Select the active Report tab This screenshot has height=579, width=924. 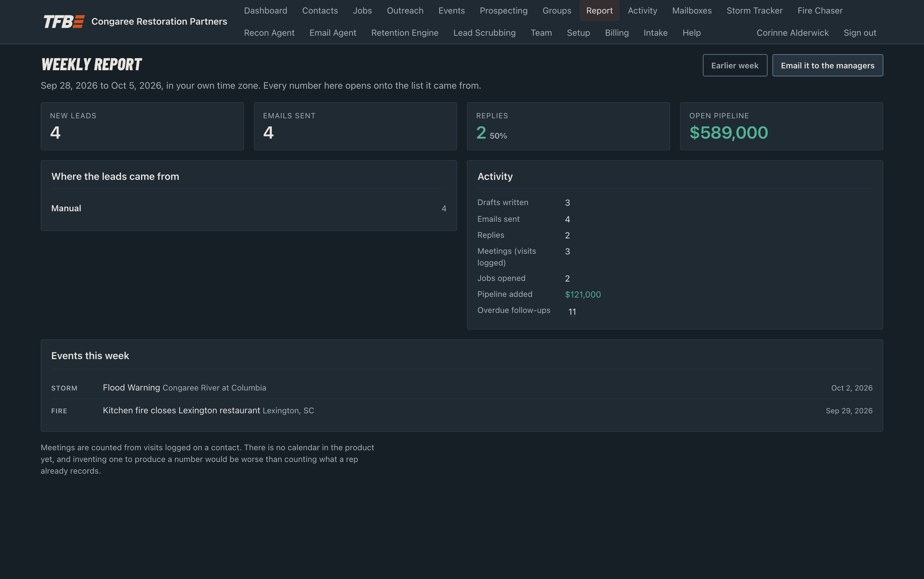click(599, 11)
